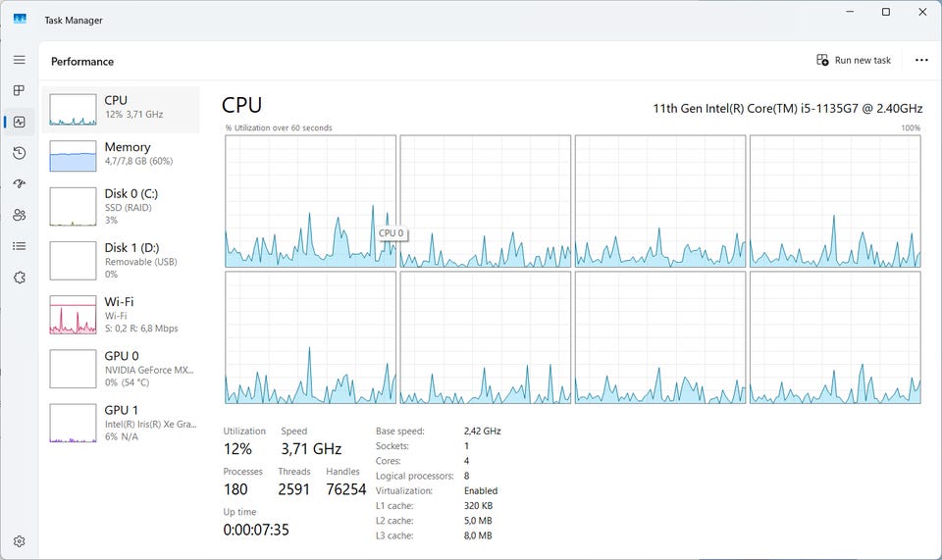Open the three-dot more options menu
This screenshot has width=942, height=560.
point(921,60)
